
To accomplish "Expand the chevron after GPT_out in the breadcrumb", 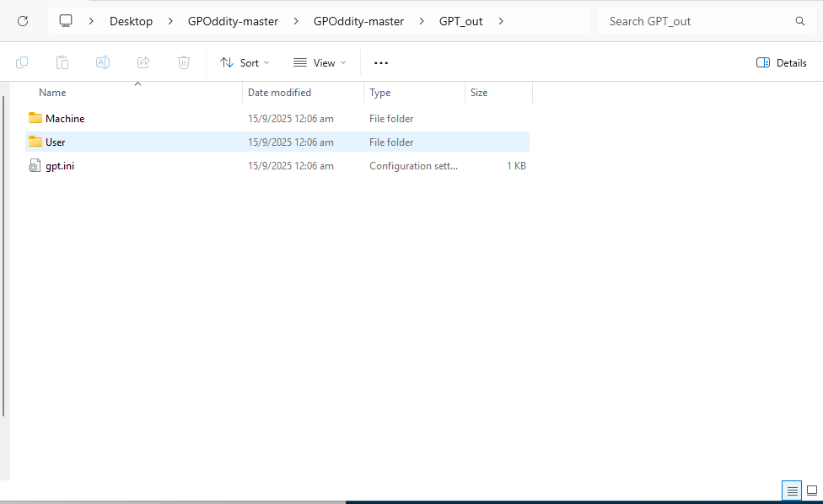I will click(501, 21).
